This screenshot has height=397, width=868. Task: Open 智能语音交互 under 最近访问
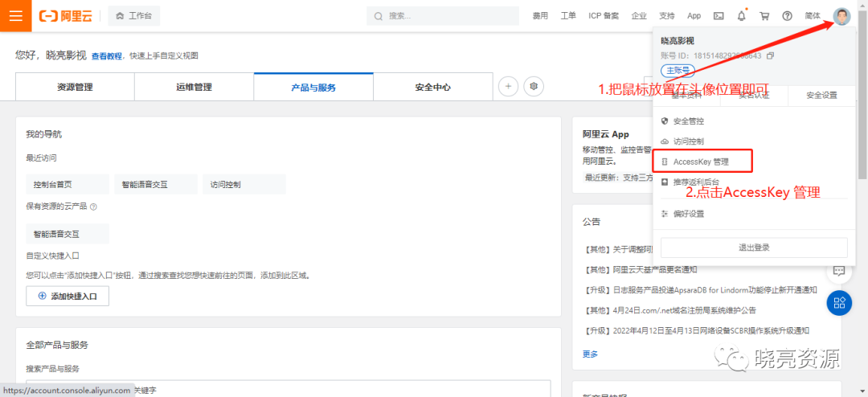156,184
